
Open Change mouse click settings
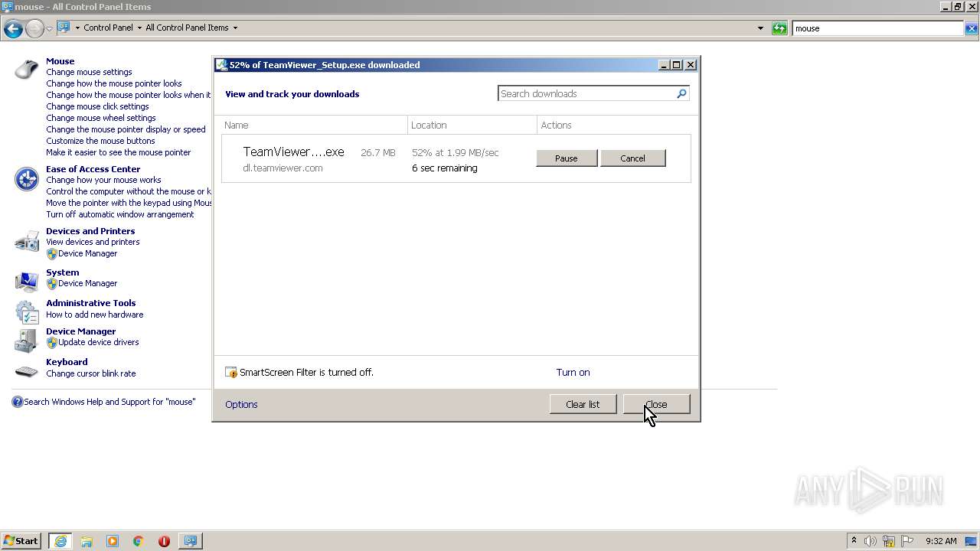[x=97, y=106]
